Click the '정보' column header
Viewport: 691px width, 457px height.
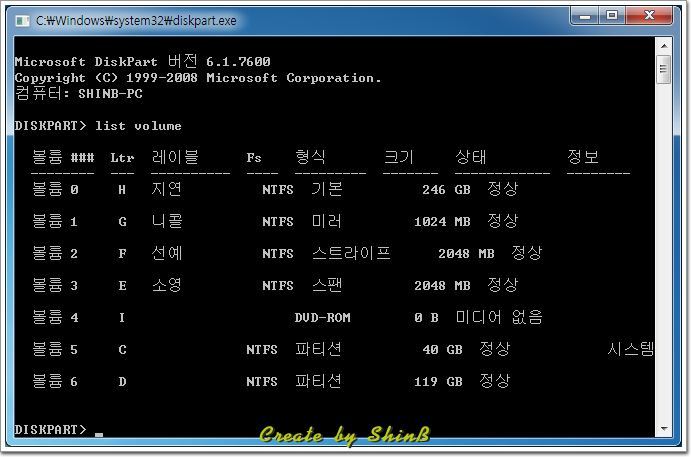pos(583,157)
